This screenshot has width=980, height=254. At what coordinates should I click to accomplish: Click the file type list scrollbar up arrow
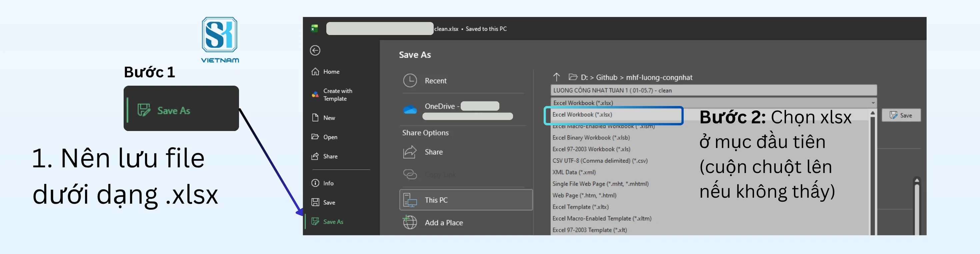pyautogui.click(x=873, y=113)
